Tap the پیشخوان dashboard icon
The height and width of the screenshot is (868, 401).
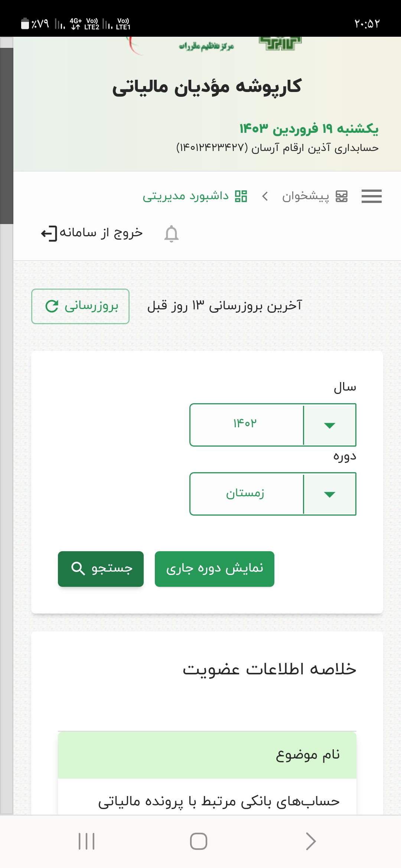(x=341, y=196)
